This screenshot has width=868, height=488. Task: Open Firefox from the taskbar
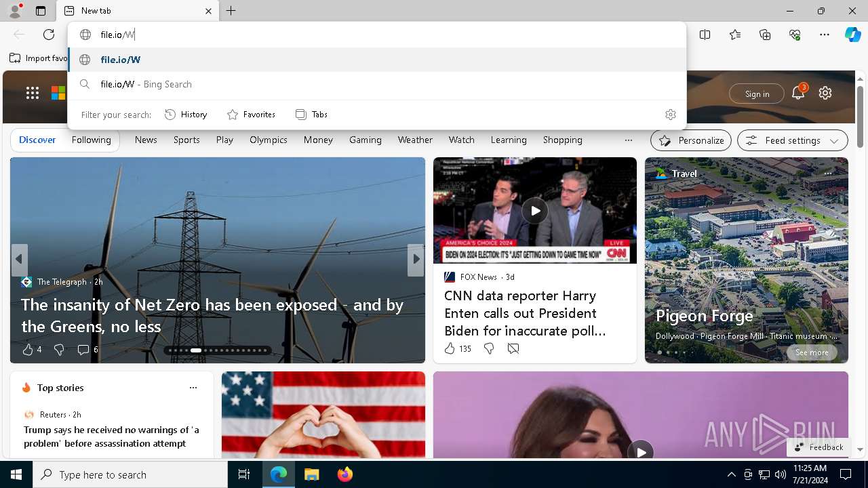coord(345,474)
